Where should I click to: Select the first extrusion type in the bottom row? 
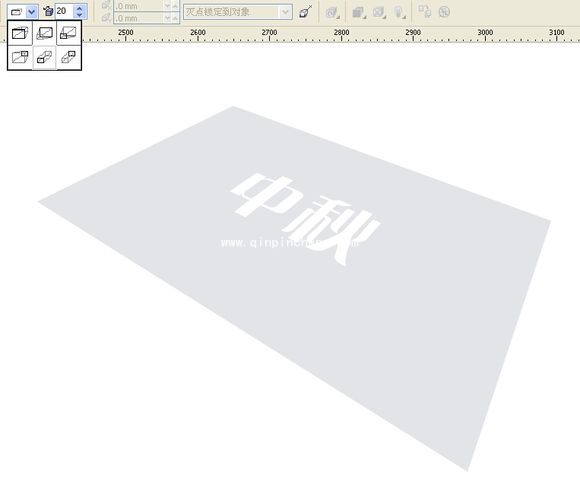(x=20, y=57)
